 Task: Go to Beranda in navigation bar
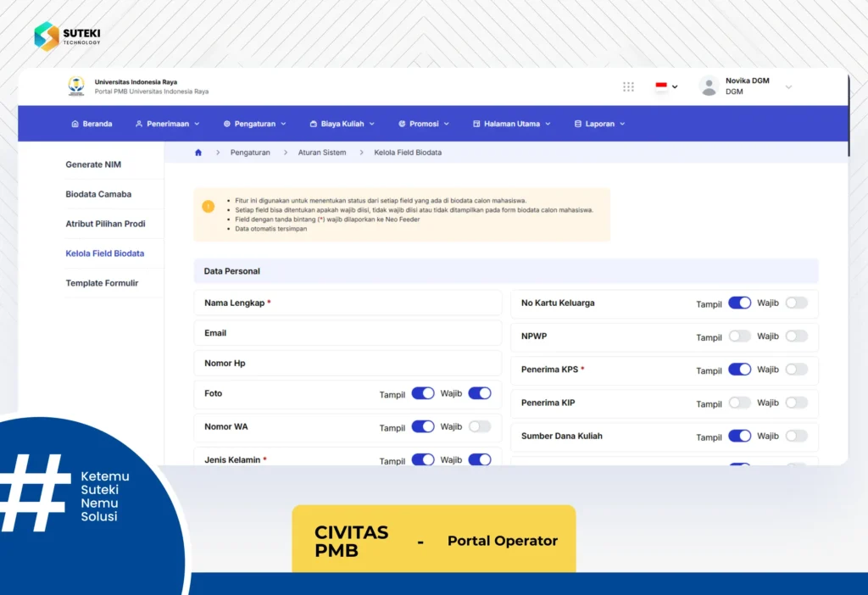click(x=97, y=124)
